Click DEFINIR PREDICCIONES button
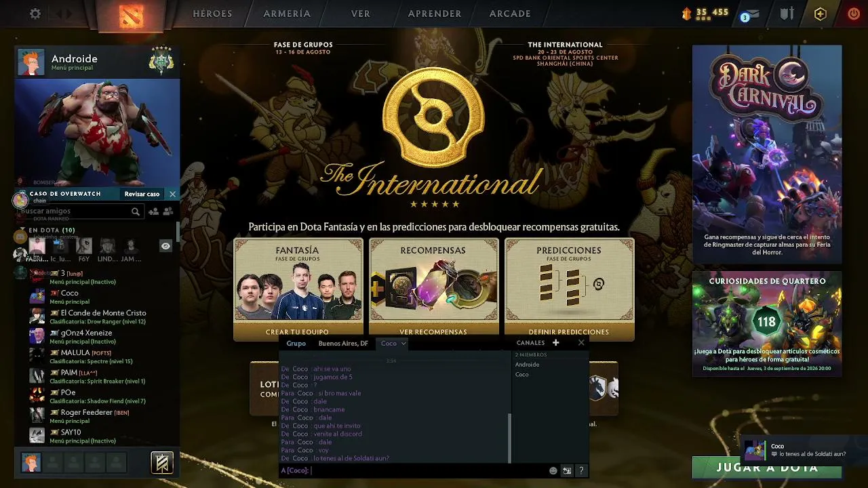 coord(569,332)
